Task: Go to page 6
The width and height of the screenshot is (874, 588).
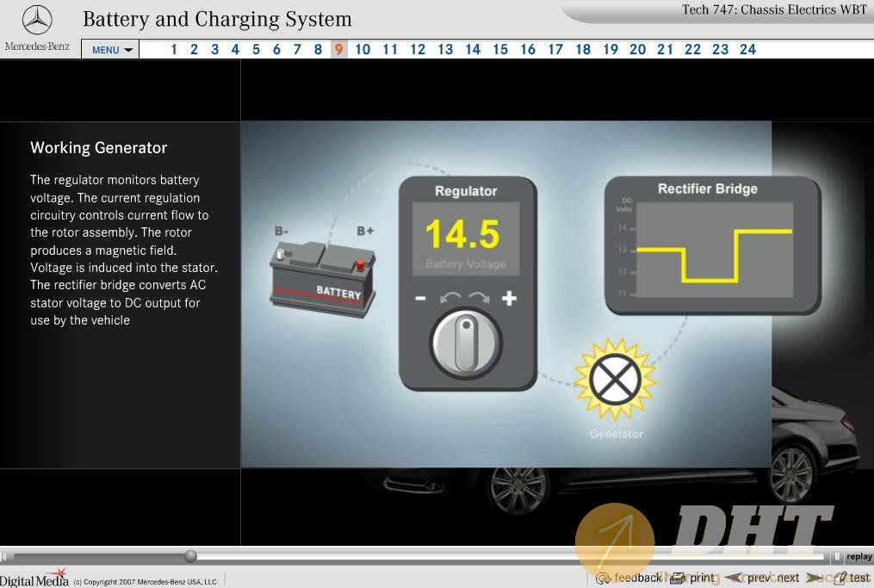Action: point(276,50)
